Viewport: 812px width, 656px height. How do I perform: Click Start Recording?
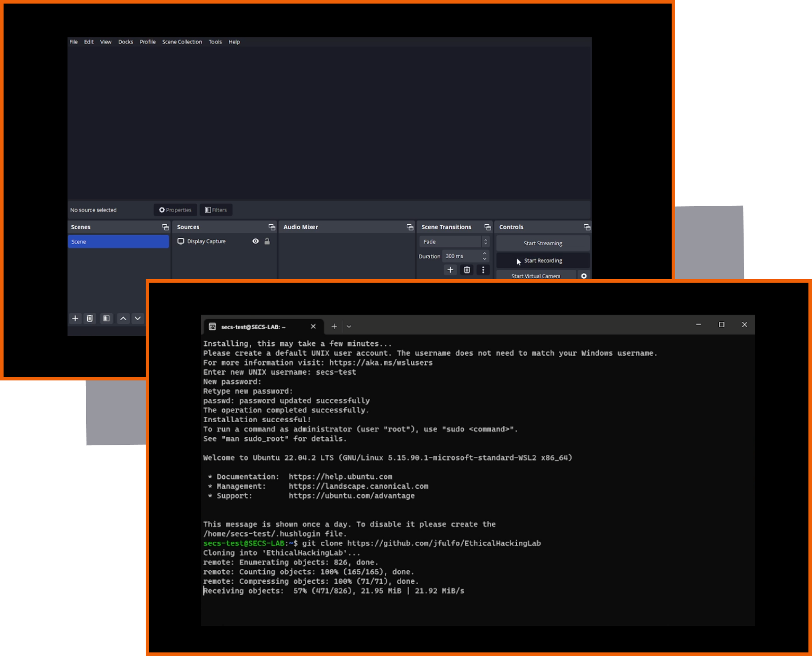tap(543, 260)
